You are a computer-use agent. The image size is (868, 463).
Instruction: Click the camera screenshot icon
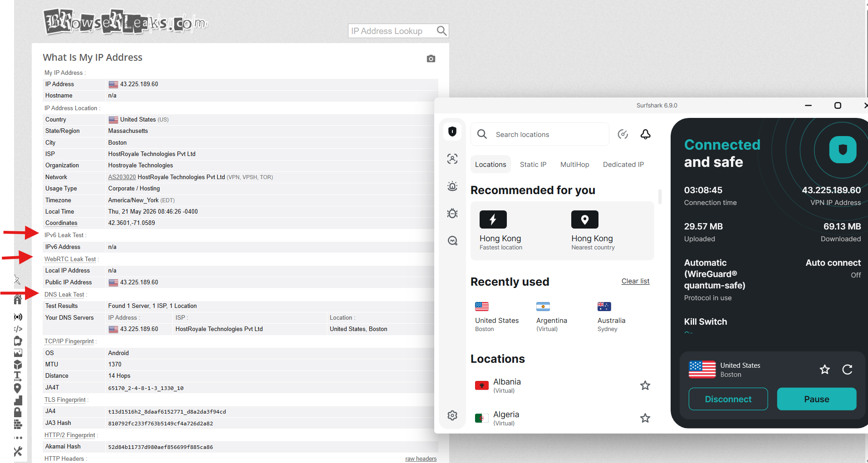(x=431, y=58)
